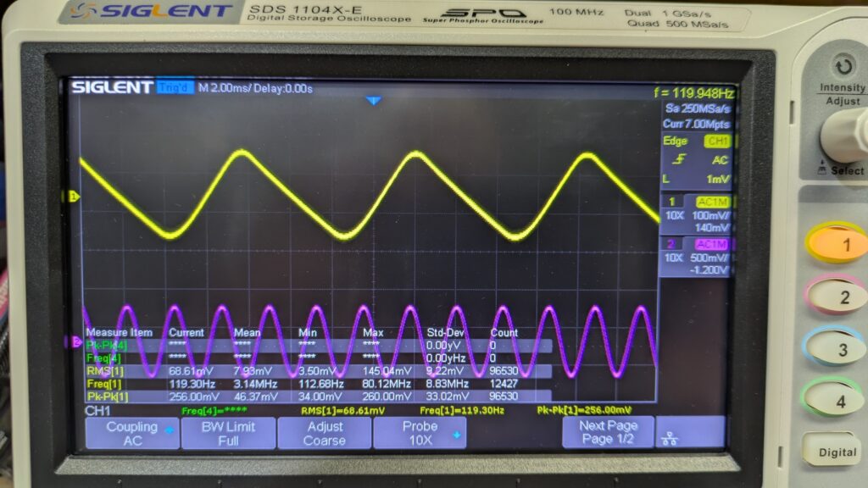
Task: Select the yellow channel 1 ground marker
Action: coord(73,197)
